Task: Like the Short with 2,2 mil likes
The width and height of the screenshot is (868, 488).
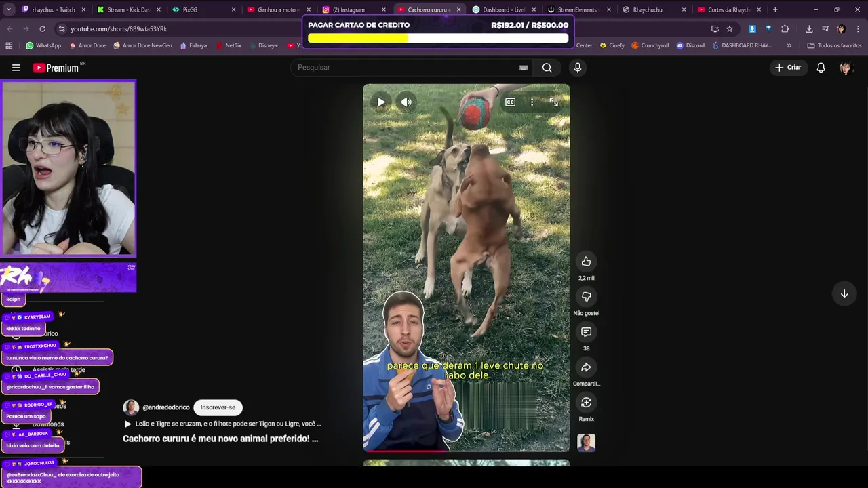Action: coord(586,262)
